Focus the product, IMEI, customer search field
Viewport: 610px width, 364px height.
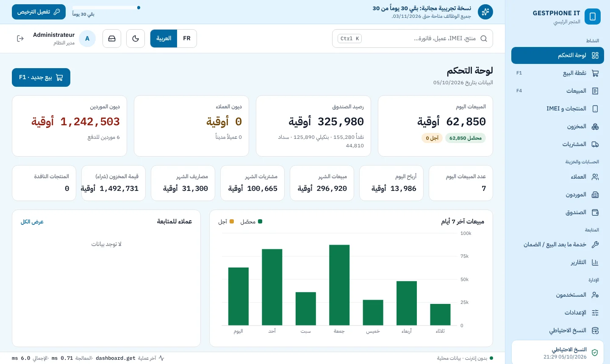[x=413, y=39]
